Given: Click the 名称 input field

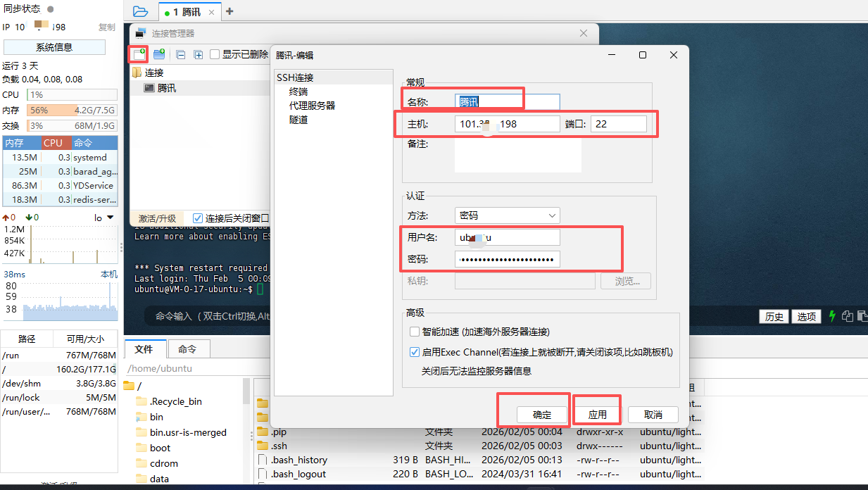Looking at the screenshot, I should (507, 102).
